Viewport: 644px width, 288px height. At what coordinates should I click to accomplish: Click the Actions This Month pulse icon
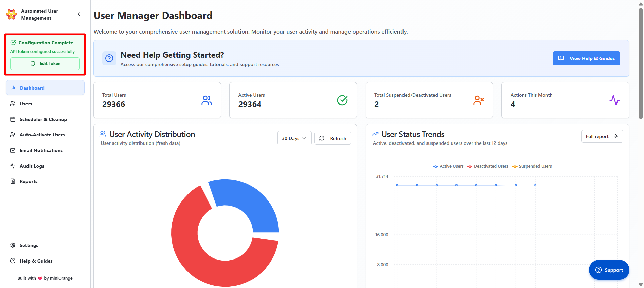(x=615, y=100)
